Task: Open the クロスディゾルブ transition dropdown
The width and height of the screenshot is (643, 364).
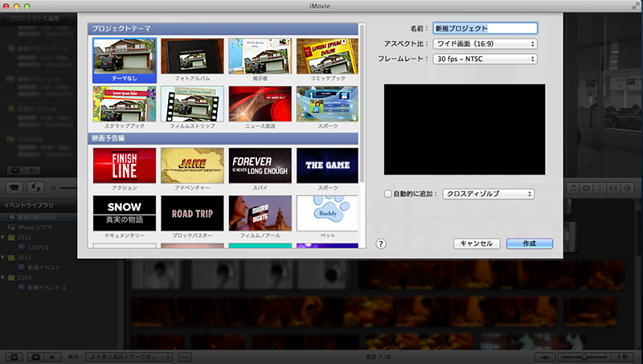Action: (x=489, y=194)
